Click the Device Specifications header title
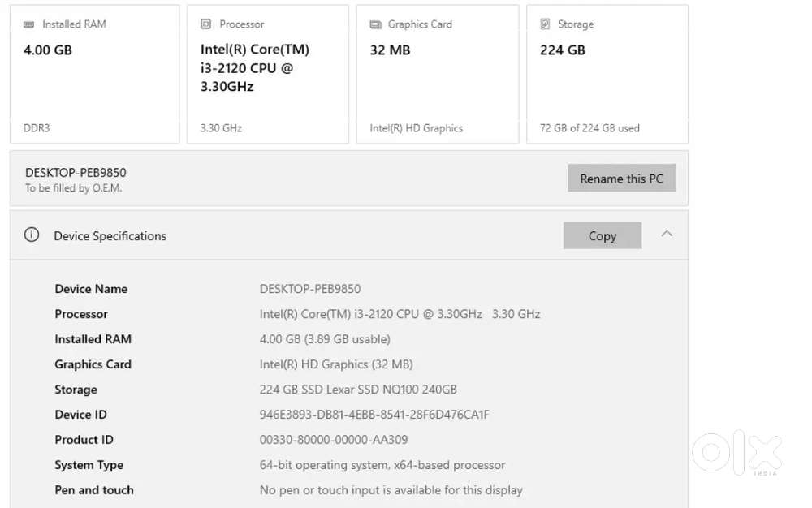This screenshot has height=508, width=812. (110, 236)
